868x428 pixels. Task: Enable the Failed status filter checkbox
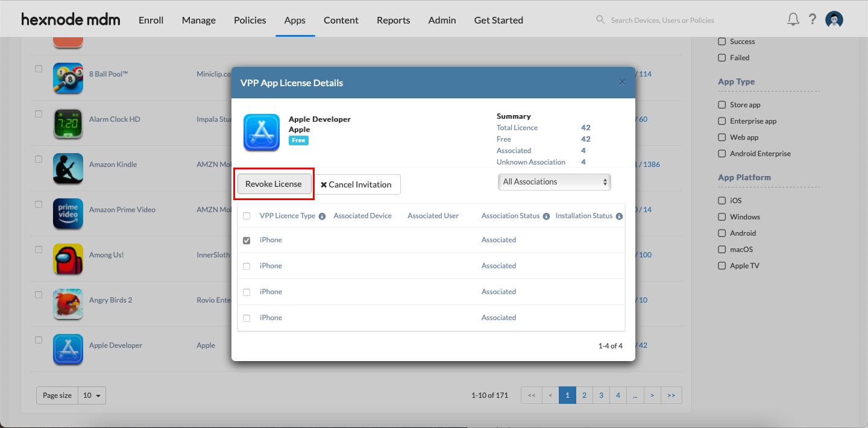722,58
